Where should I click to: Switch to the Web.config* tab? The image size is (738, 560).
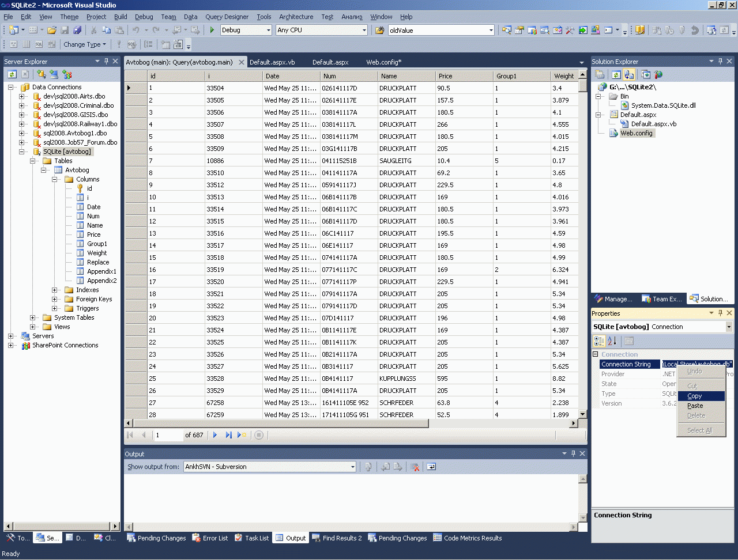[x=383, y=62]
